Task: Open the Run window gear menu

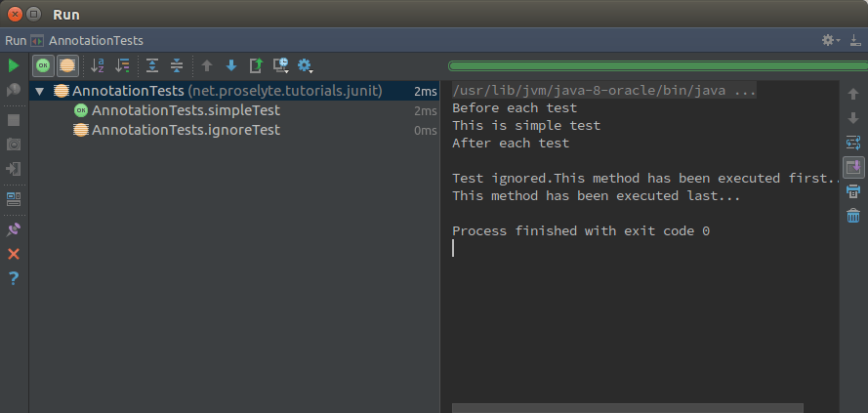Action: pos(830,40)
